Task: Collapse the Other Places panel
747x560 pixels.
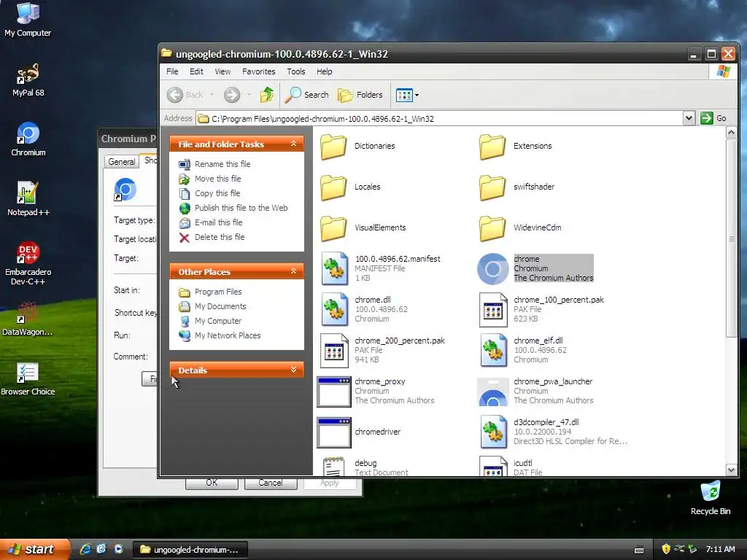Action: click(294, 271)
